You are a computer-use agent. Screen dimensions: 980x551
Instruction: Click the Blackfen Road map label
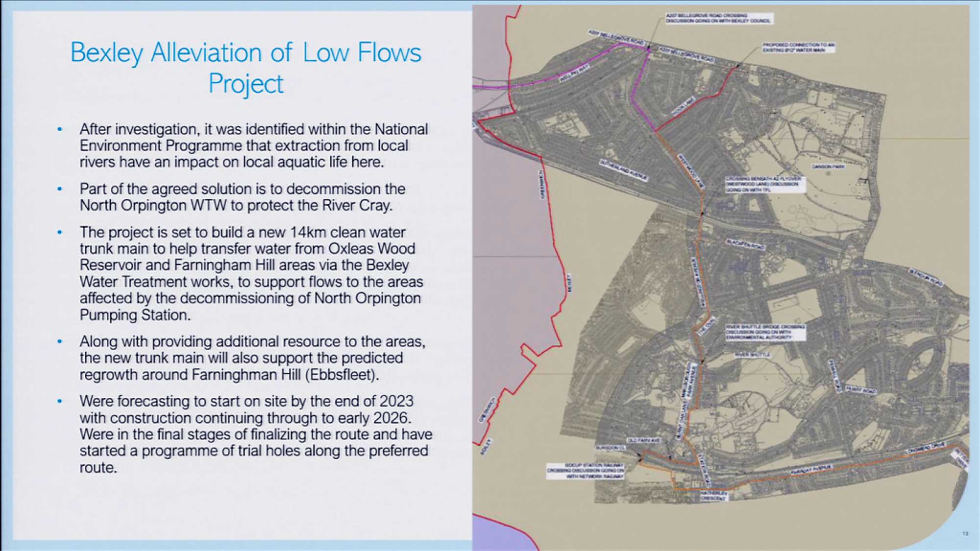coord(745,244)
